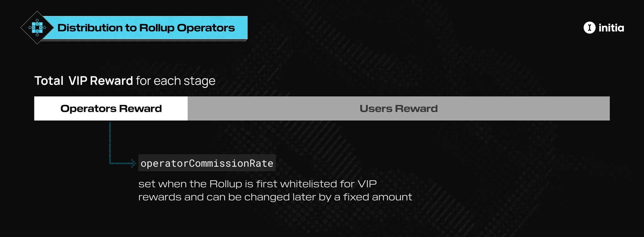Click 'for each stage' in the heading

pyautogui.click(x=175, y=81)
